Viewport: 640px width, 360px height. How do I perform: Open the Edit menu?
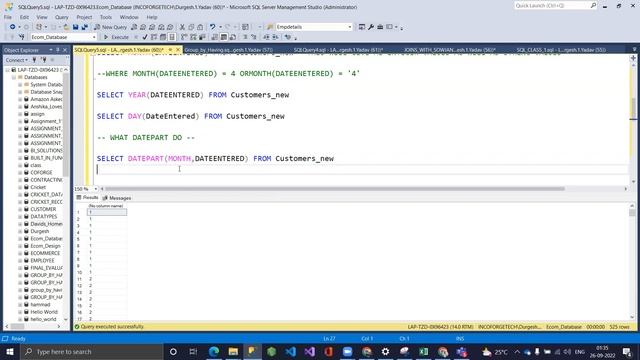pyautogui.click(x=24, y=17)
